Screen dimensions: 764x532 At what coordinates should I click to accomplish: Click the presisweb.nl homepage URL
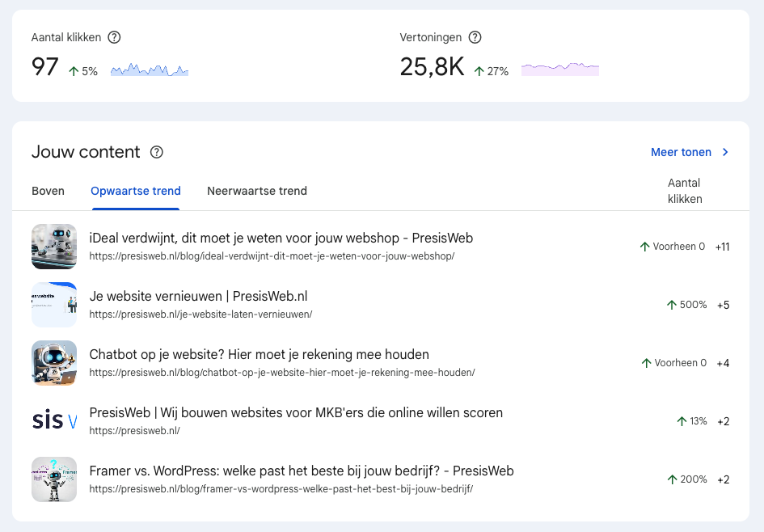point(134,431)
